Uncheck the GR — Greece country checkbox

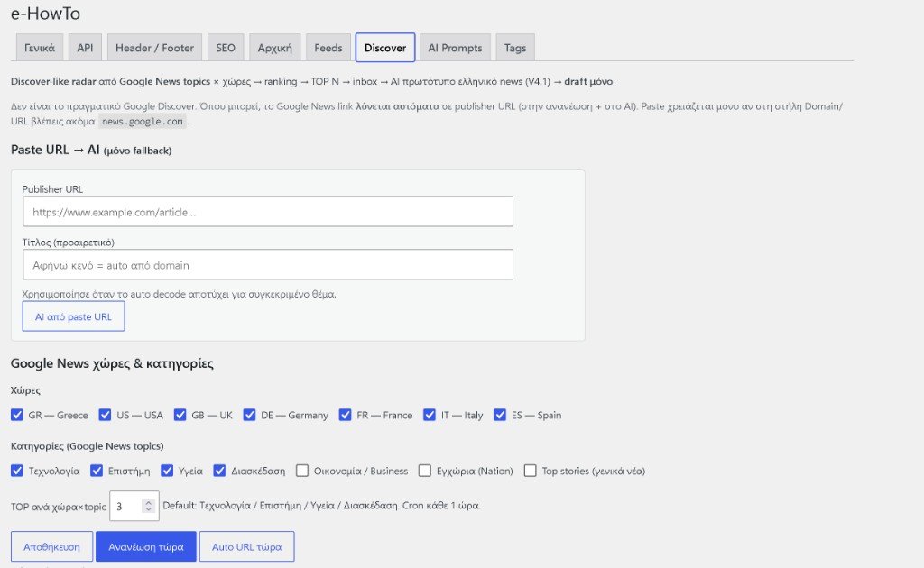[x=17, y=415]
